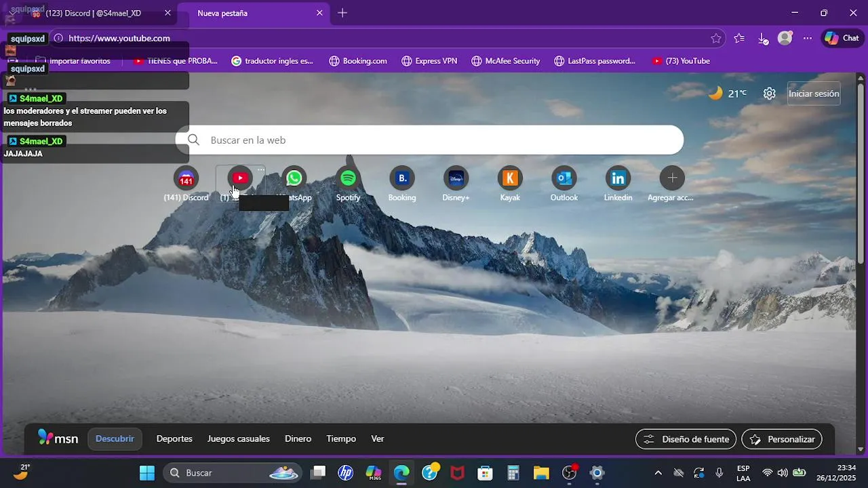
Task: Open browser settings and more menu
Action: [808, 38]
